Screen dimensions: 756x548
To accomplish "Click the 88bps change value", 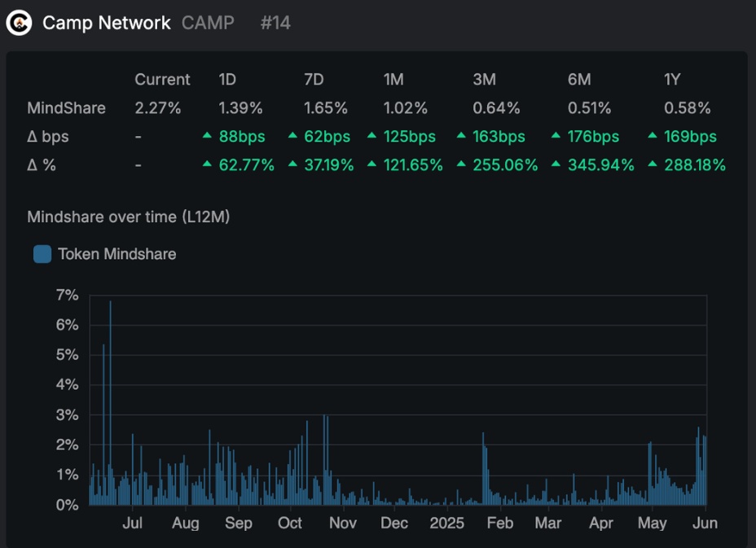I will (x=242, y=137).
